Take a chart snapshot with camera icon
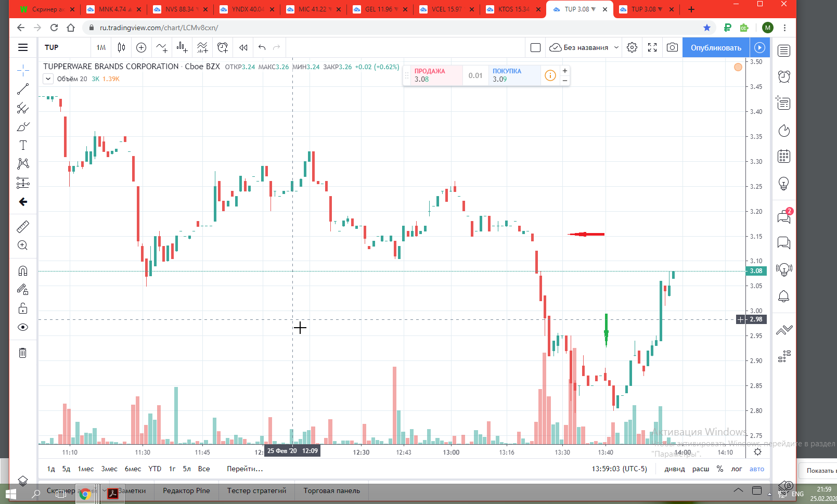Screen dimensions: 837x504 [x=672, y=47]
